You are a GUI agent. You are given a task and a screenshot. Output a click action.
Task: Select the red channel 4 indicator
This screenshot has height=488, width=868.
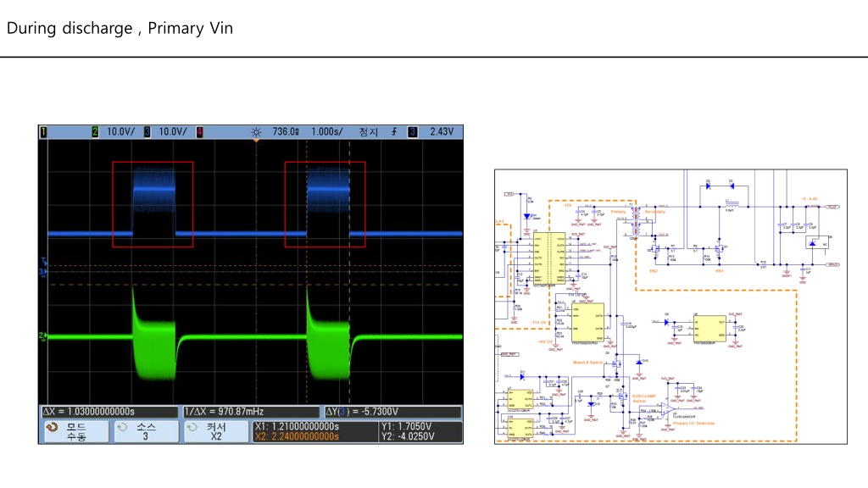pyautogui.click(x=199, y=131)
